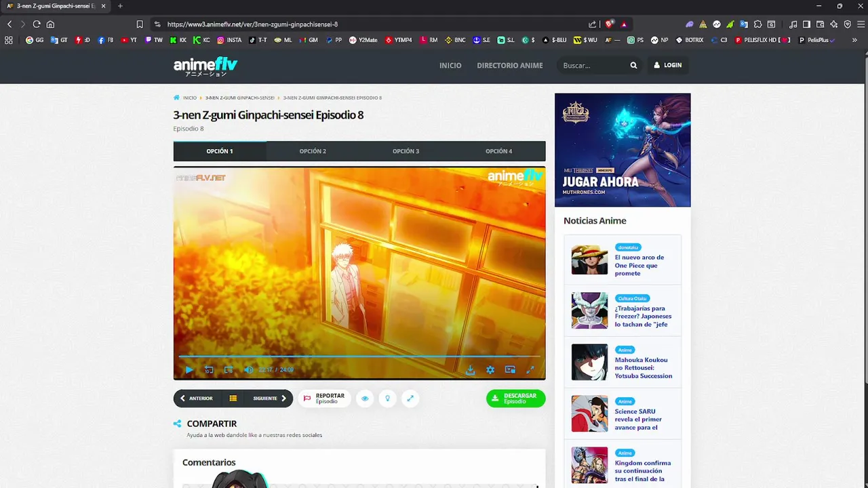This screenshot has width=868, height=488.
Task: Click the green DESCARGAR Episodio button
Action: coord(515,399)
